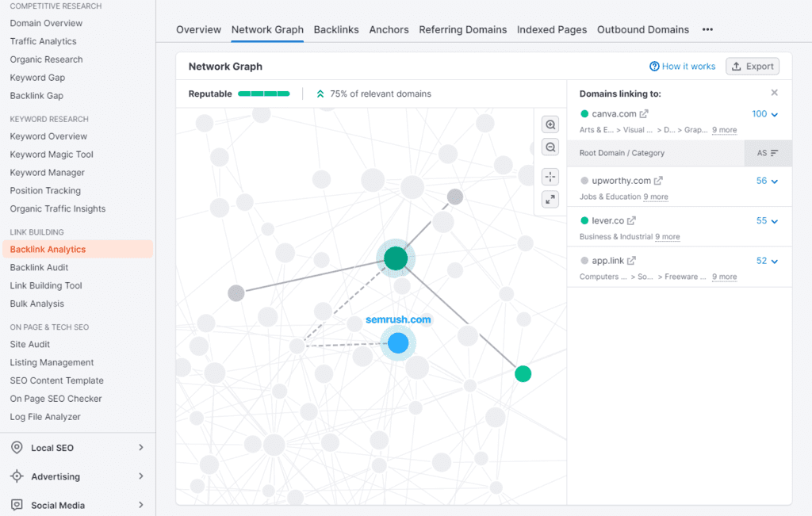Open Organic Traffic Insights
This screenshot has width=812, height=516.
click(57, 208)
